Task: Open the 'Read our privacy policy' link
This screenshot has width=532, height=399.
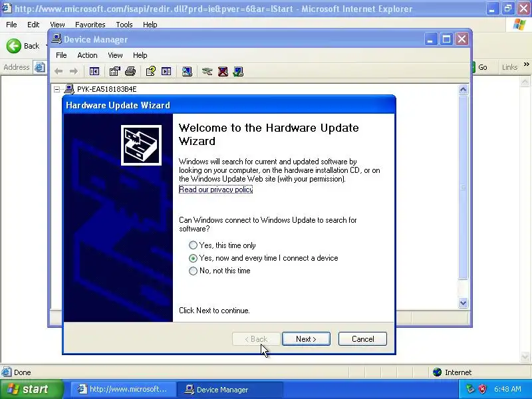Action: 215,190
